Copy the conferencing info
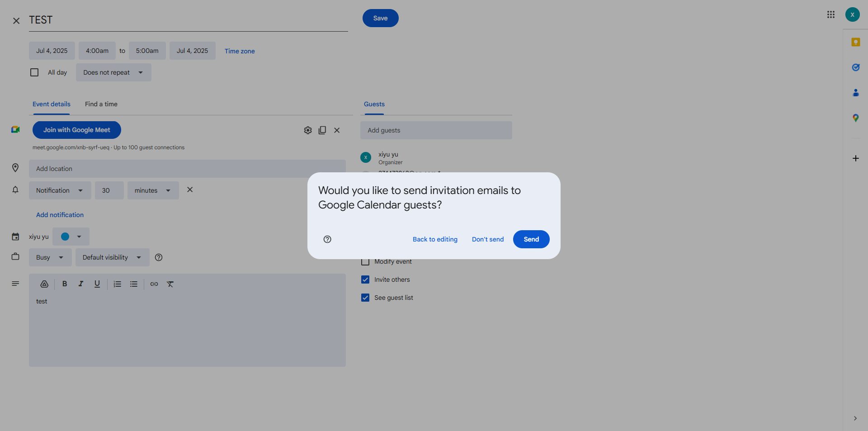 (x=322, y=130)
